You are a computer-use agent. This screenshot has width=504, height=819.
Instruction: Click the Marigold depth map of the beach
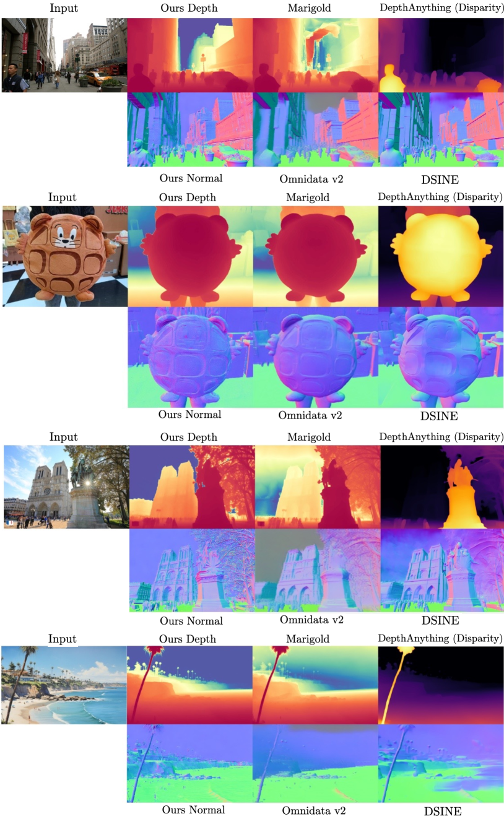[x=315, y=685]
